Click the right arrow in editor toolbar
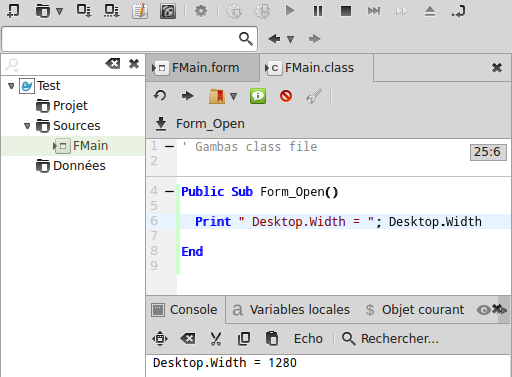Viewport: 512px width, 377px height. (188, 96)
